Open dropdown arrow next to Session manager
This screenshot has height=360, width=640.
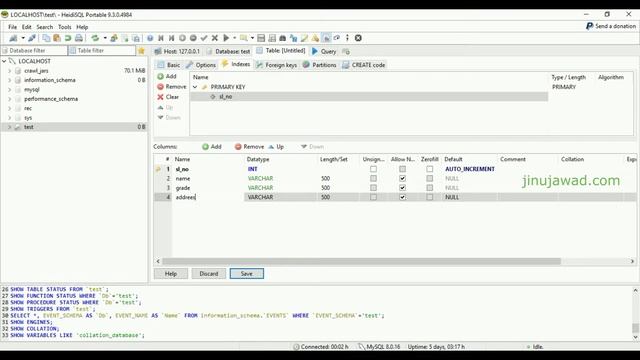click(x=23, y=38)
